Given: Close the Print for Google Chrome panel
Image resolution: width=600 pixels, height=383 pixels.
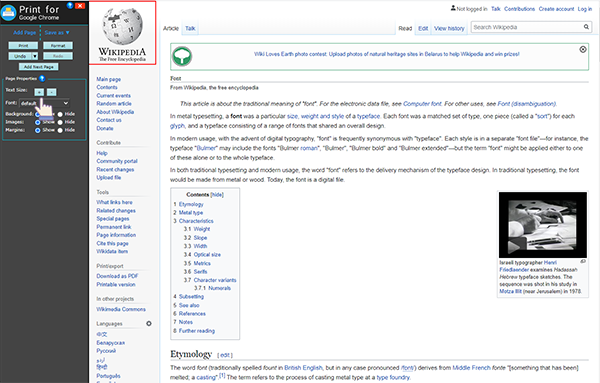Looking at the screenshot, I should coord(80,5).
